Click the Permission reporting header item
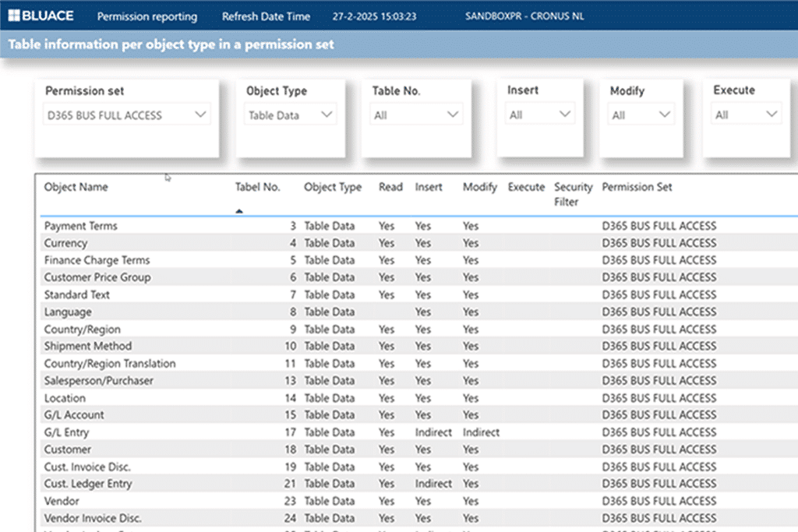This screenshot has width=798, height=532. click(x=147, y=16)
